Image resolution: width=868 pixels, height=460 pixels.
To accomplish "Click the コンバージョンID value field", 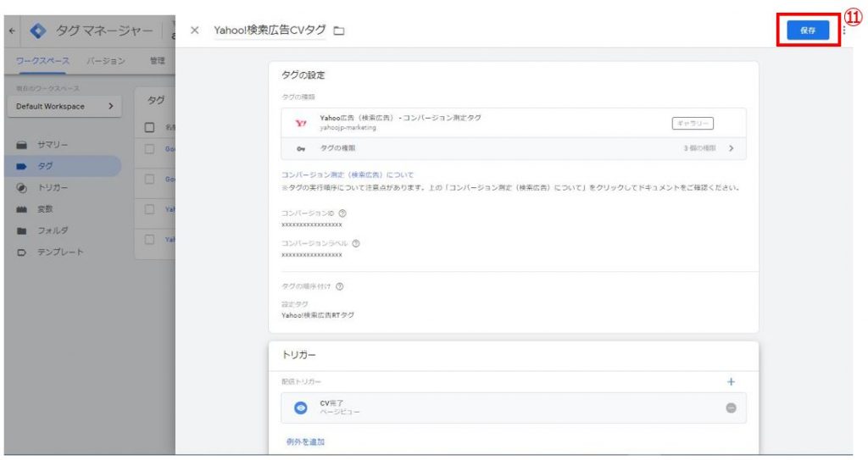I will pyautogui.click(x=312, y=224).
